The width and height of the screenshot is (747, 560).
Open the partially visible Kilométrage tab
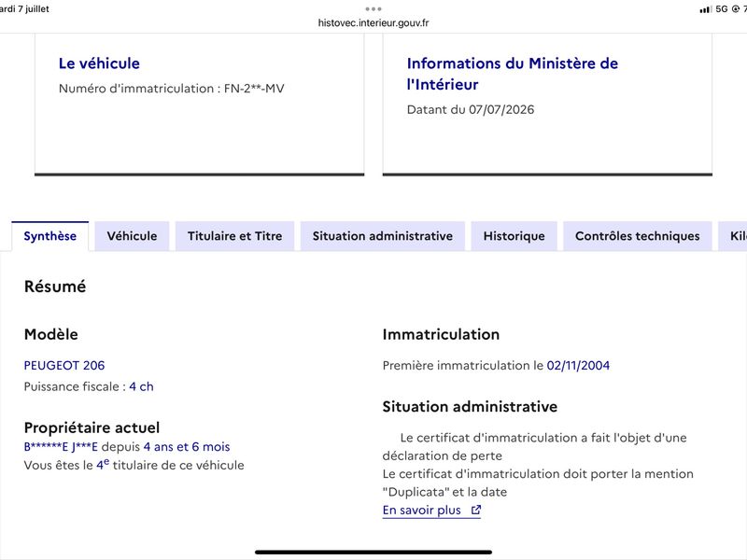(733, 236)
